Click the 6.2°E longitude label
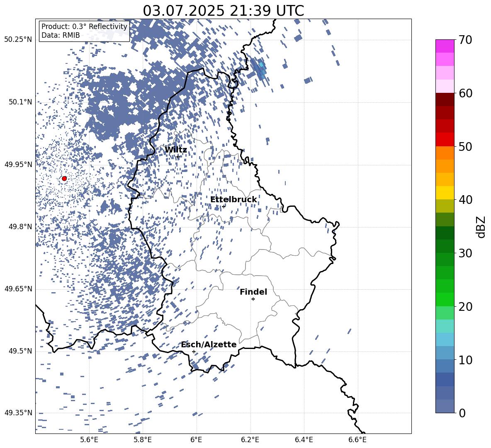 coord(250,440)
